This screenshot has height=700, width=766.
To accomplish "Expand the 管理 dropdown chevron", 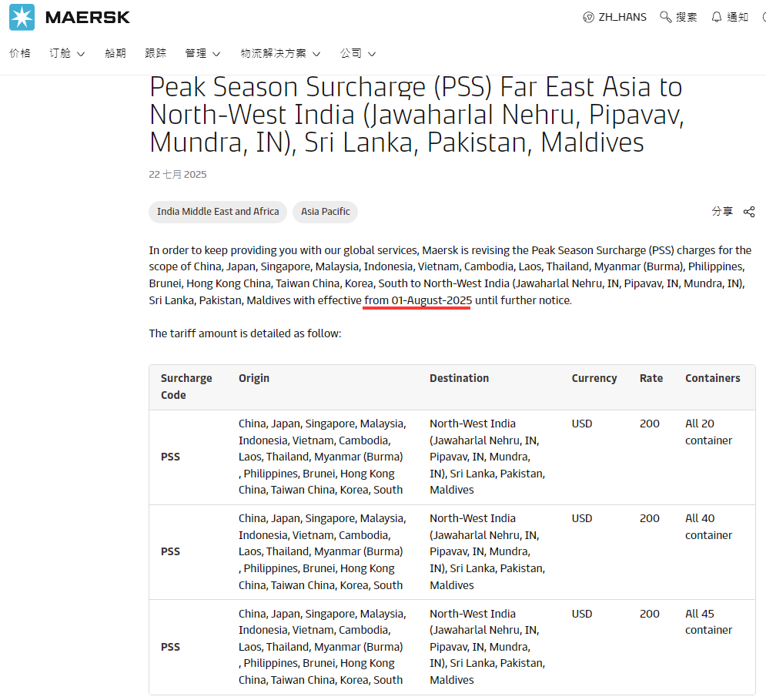I will coord(216,54).
